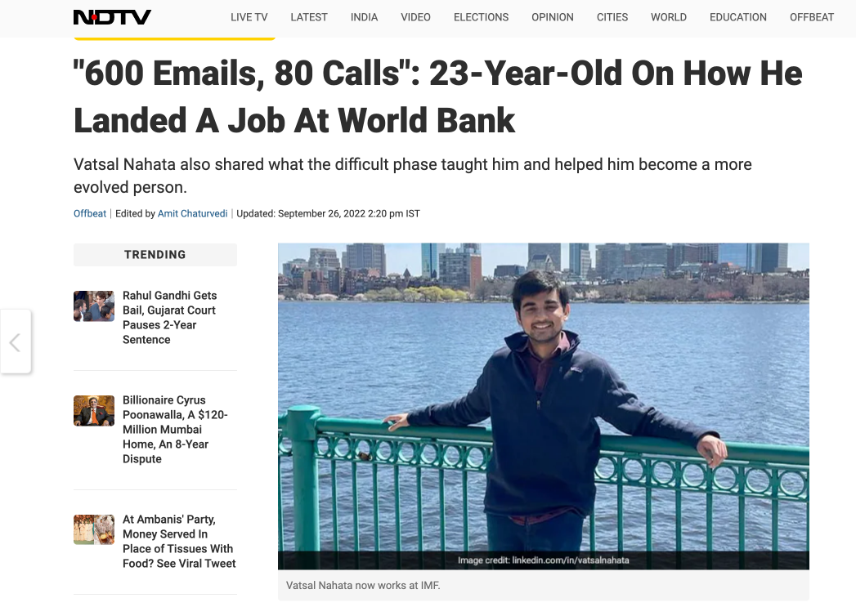Open the INDIA section
This screenshot has width=856, height=616.
pos(364,17)
